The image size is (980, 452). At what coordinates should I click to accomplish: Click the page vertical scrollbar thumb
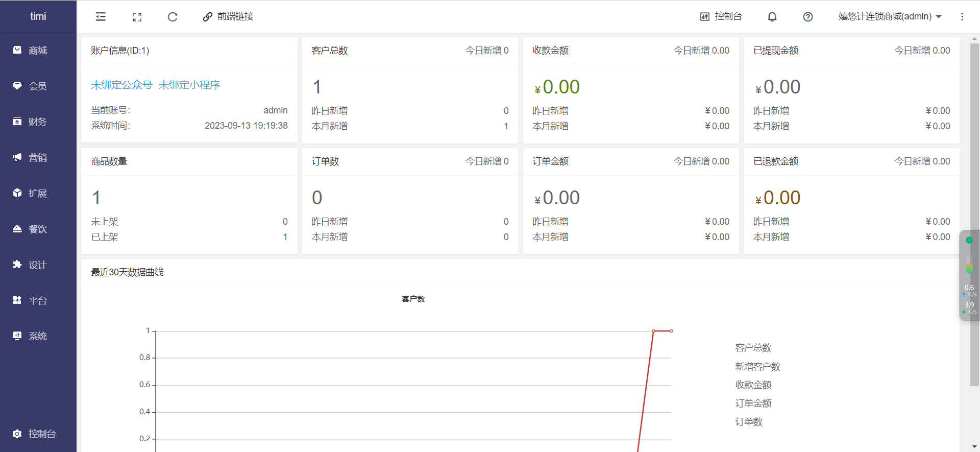pos(975,215)
